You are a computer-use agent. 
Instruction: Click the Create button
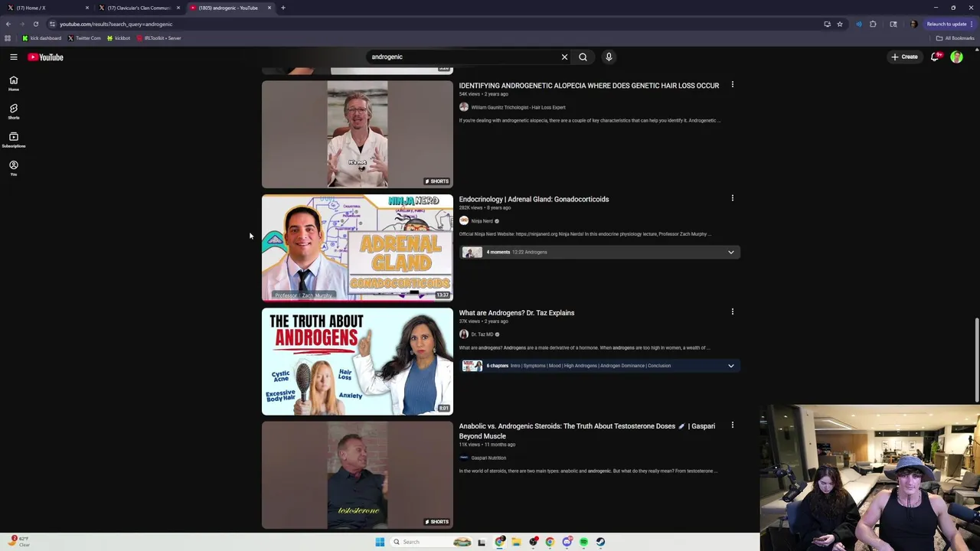904,57
